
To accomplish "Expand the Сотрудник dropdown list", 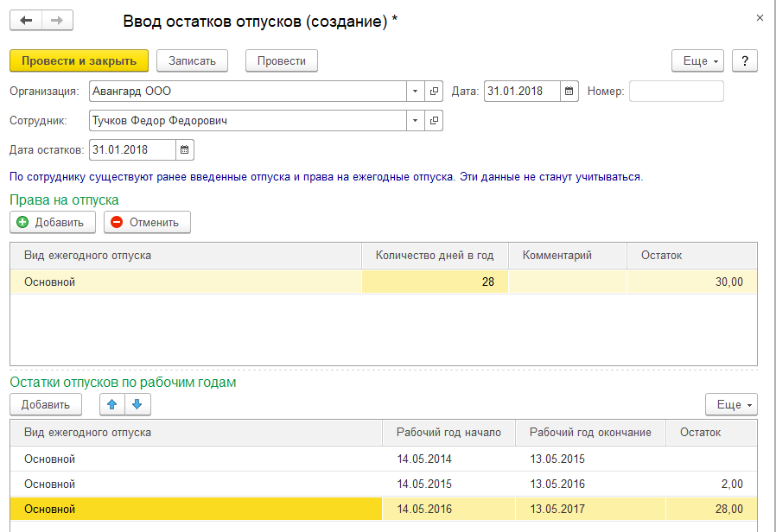I will pos(415,120).
